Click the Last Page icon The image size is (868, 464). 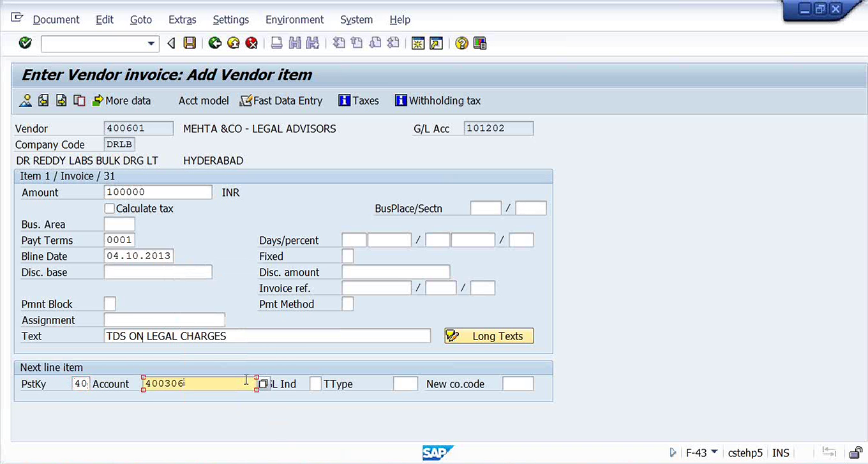pyautogui.click(x=393, y=43)
